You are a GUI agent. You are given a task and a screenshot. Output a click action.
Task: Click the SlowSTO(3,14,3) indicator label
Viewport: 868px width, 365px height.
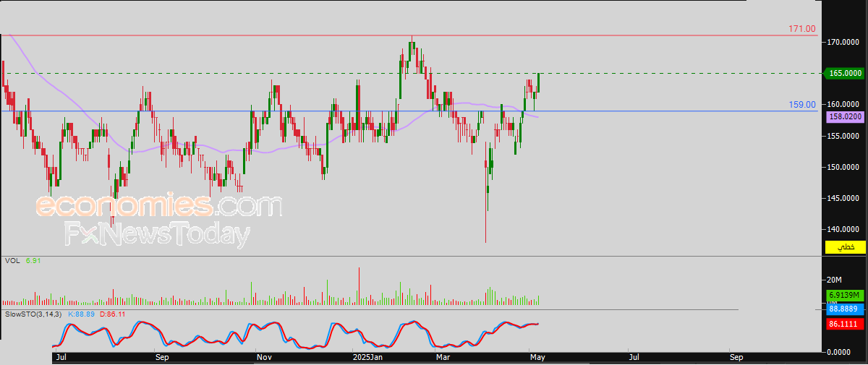click(33, 314)
